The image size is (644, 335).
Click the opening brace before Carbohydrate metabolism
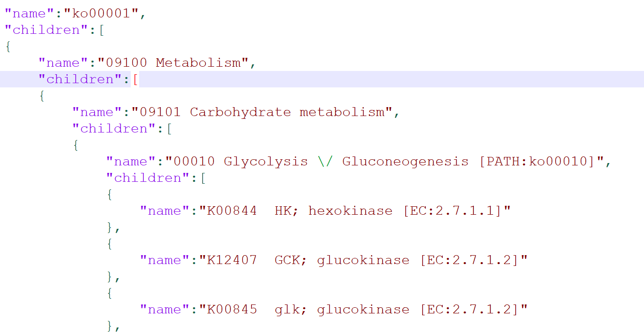click(41, 96)
